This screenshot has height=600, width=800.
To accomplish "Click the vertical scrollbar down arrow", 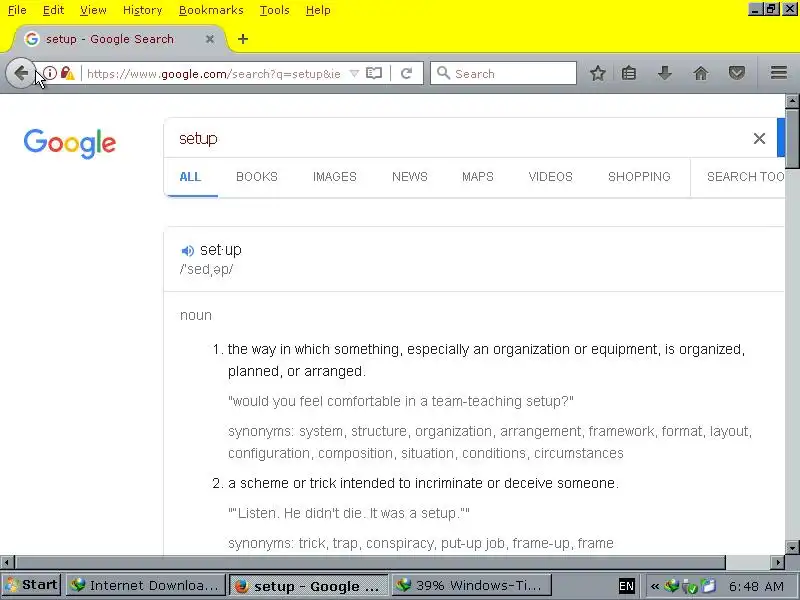I will [x=792, y=547].
